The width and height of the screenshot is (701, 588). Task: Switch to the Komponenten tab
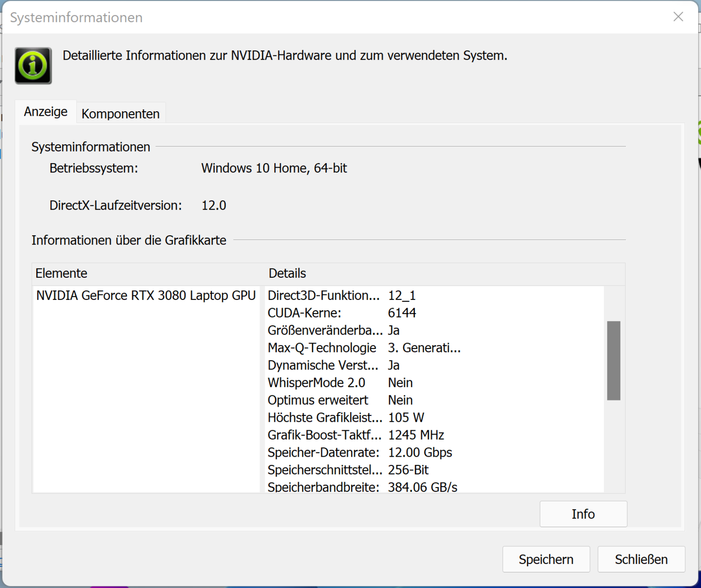pyautogui.click(x=121, y=114)
